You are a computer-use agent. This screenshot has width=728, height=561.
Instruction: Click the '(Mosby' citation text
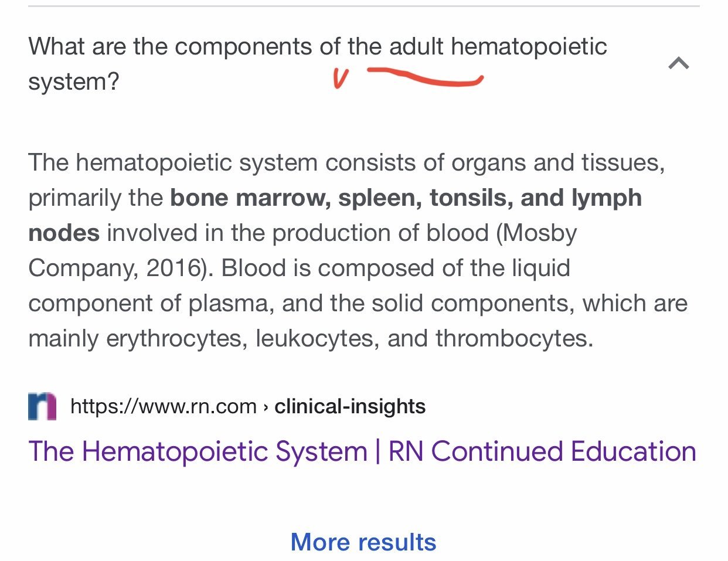tap(536, 233)
